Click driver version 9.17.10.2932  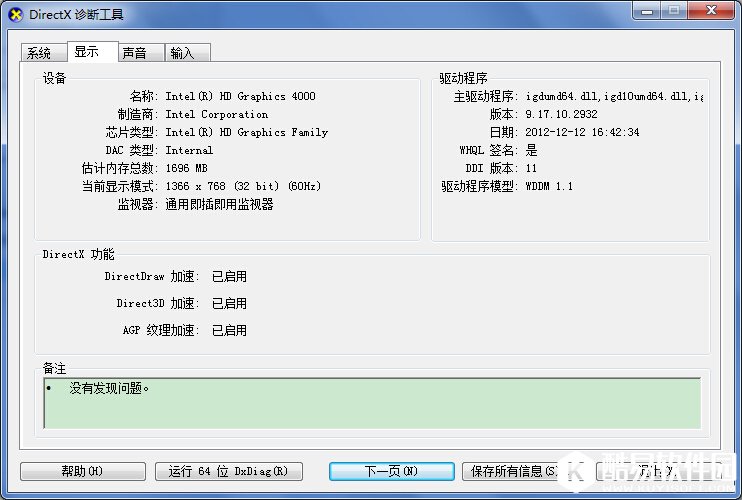[x=561, y=114]
